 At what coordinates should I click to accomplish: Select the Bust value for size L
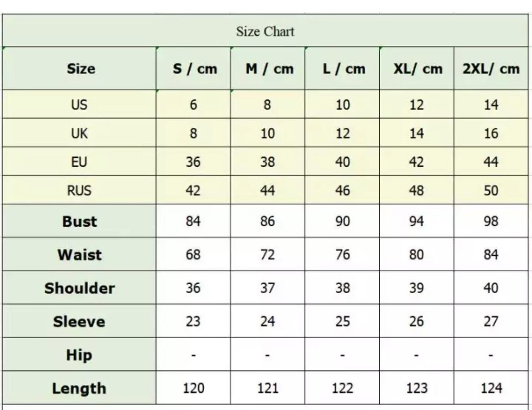tap(342, 222)
